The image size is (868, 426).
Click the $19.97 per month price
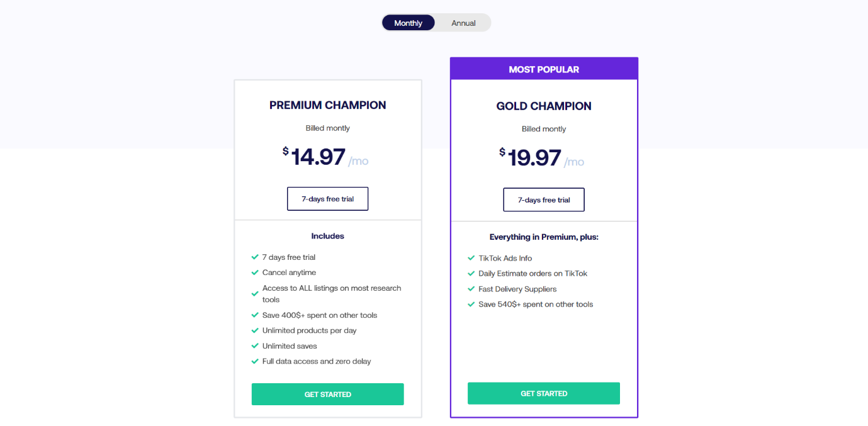[x=534, y=158]
